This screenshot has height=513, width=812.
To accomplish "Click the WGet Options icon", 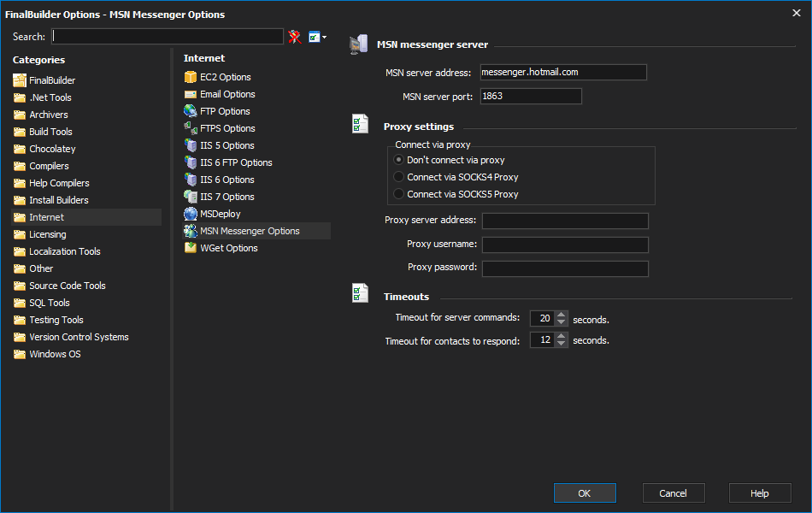I will pos(191,248).
